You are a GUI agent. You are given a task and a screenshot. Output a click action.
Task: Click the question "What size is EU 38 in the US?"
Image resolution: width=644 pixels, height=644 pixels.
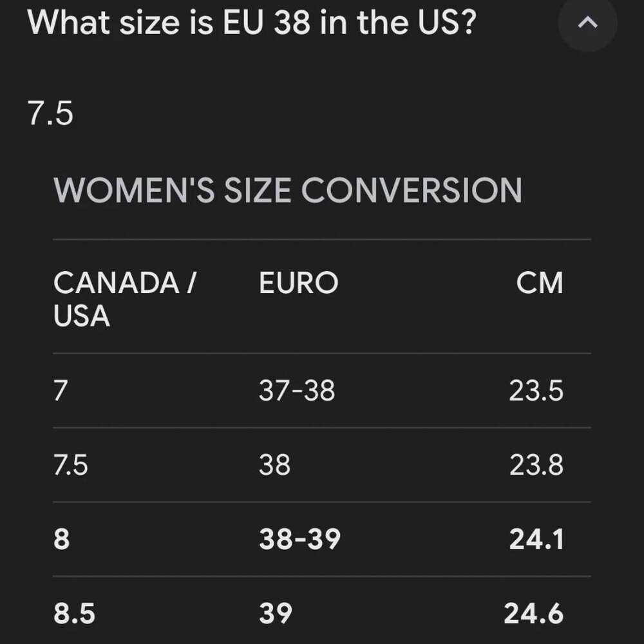[252, 23]
